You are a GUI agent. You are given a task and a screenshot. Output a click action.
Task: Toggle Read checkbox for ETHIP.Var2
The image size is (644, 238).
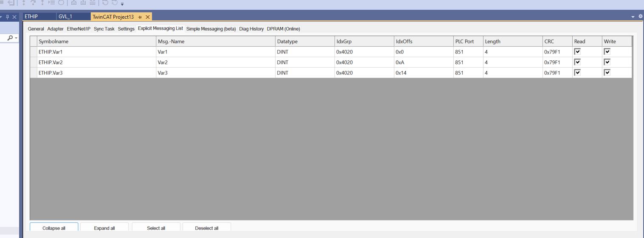click(577, 62)
